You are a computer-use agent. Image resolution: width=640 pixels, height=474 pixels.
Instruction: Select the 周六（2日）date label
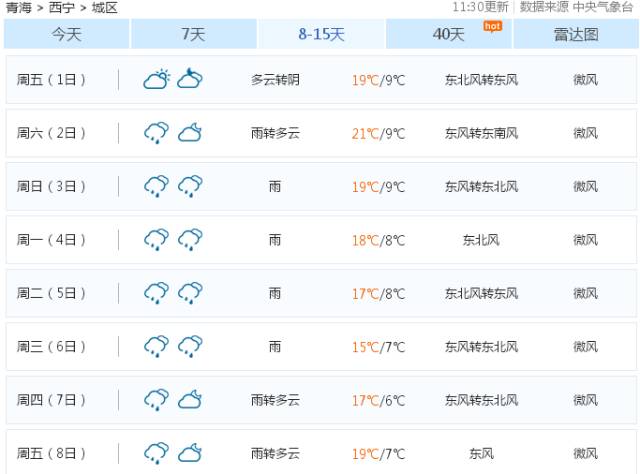[51, 133]
